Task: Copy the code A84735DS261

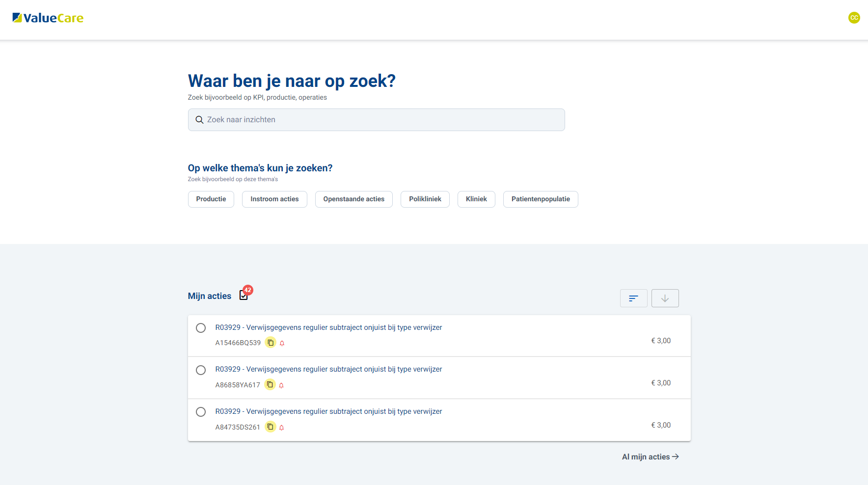Action: click(x=270, y=427)
